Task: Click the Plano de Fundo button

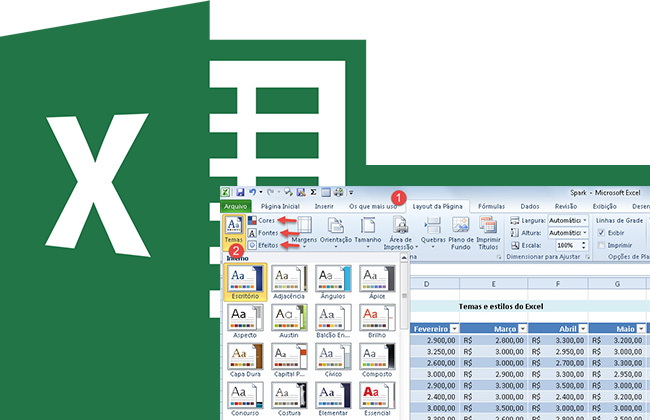Action: pos(461,233)
